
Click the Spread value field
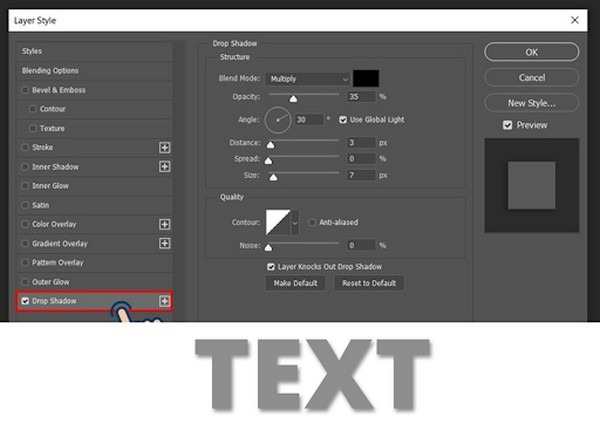[x=361, y=159]
